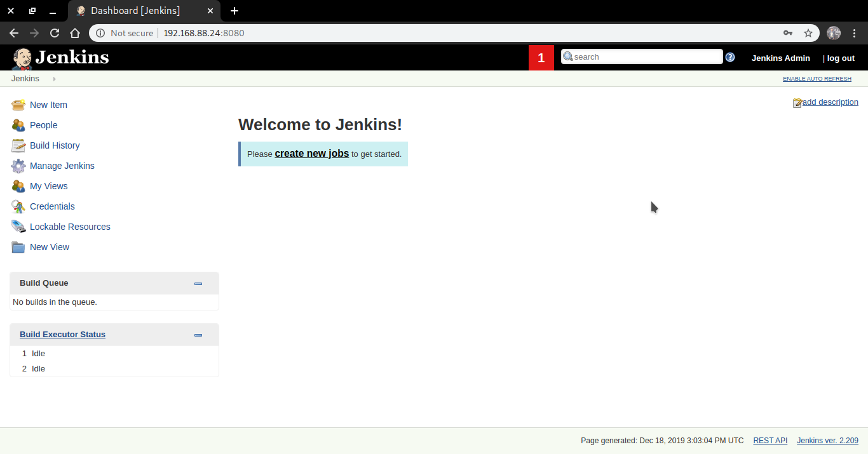Viewport: 868px width, 454px height.
Task: Open the REST API footer link
Action: click(x=770, y=441)
